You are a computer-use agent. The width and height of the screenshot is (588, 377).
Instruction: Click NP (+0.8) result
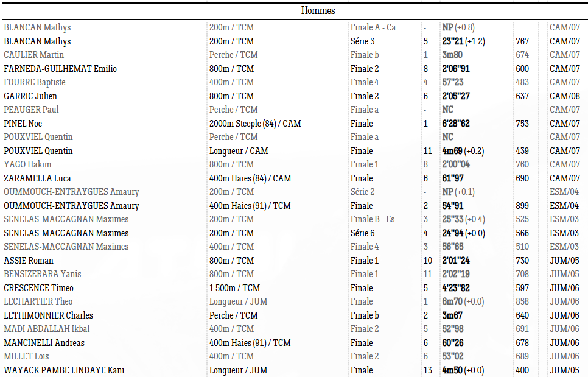pyautogui.click(x=458, y=27)
